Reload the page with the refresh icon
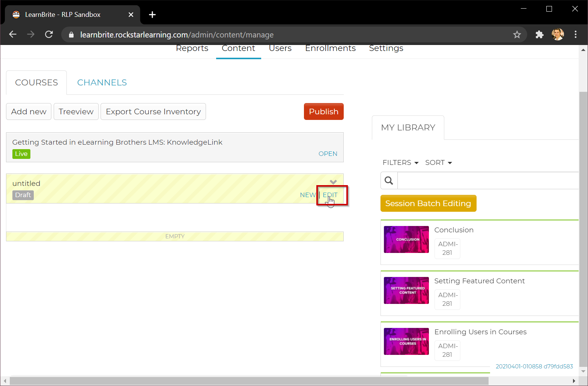The height and width of the screenshot is (386, 588). [x=49, y=34]
